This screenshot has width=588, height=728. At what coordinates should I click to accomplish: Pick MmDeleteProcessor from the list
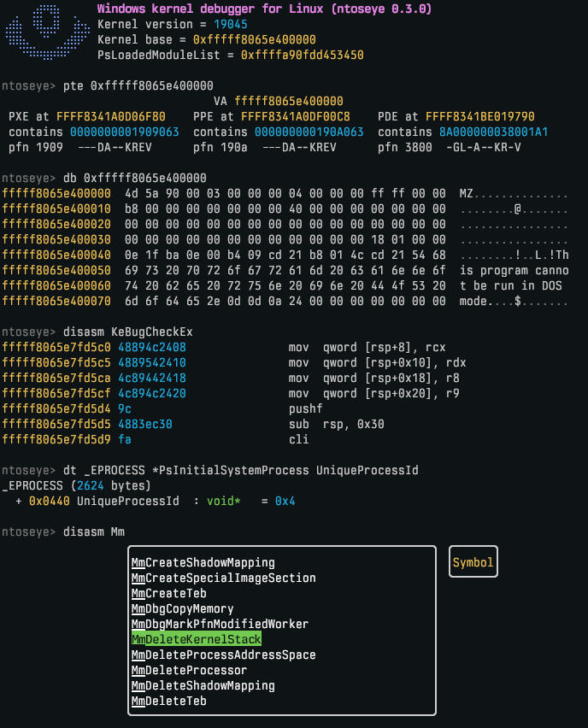[189, 670]
